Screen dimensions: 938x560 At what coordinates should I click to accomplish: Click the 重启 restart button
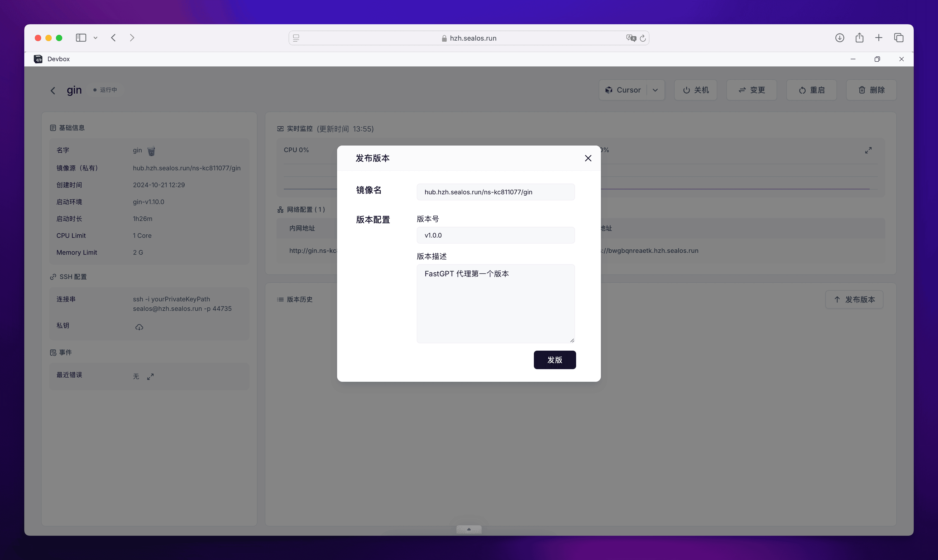coord(811,90)
